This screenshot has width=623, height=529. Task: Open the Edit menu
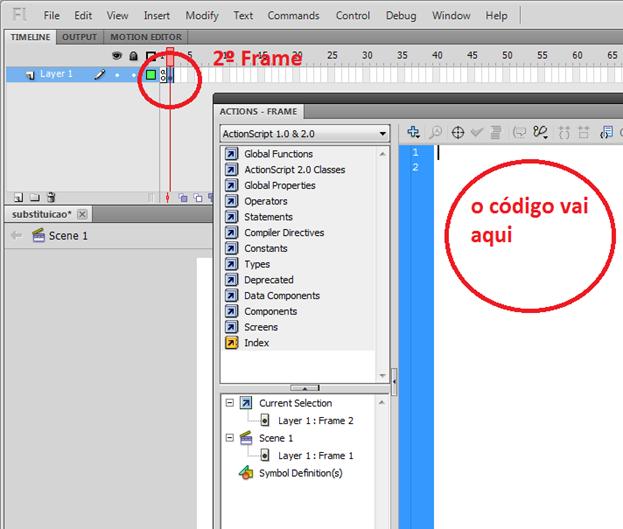(83, 16)
